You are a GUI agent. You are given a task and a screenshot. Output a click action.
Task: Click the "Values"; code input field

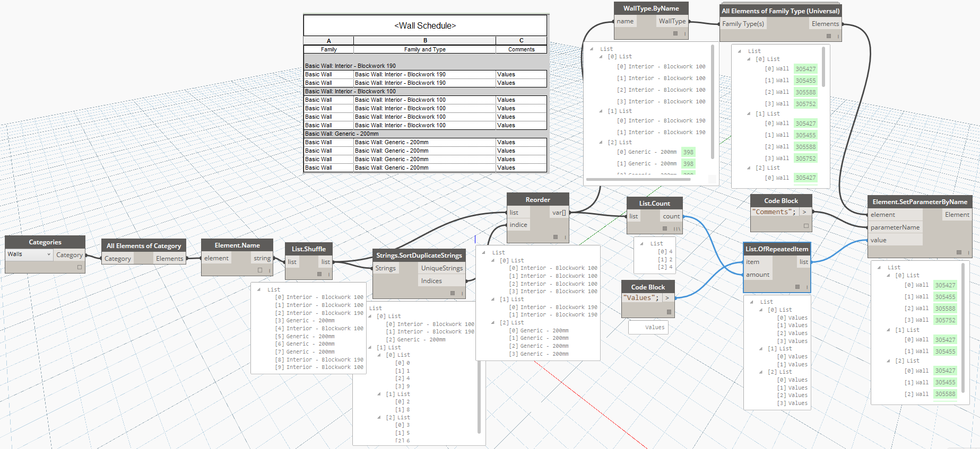[642, 298]
